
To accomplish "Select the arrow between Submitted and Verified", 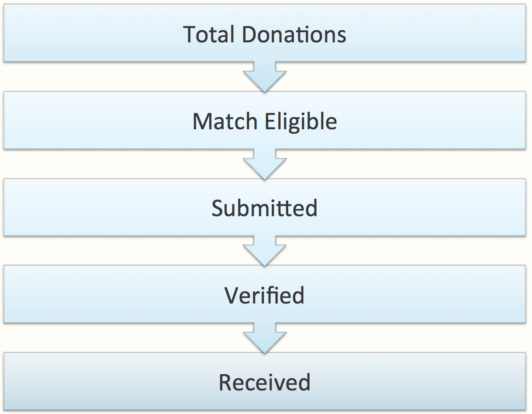I will (x=264, y=251).
